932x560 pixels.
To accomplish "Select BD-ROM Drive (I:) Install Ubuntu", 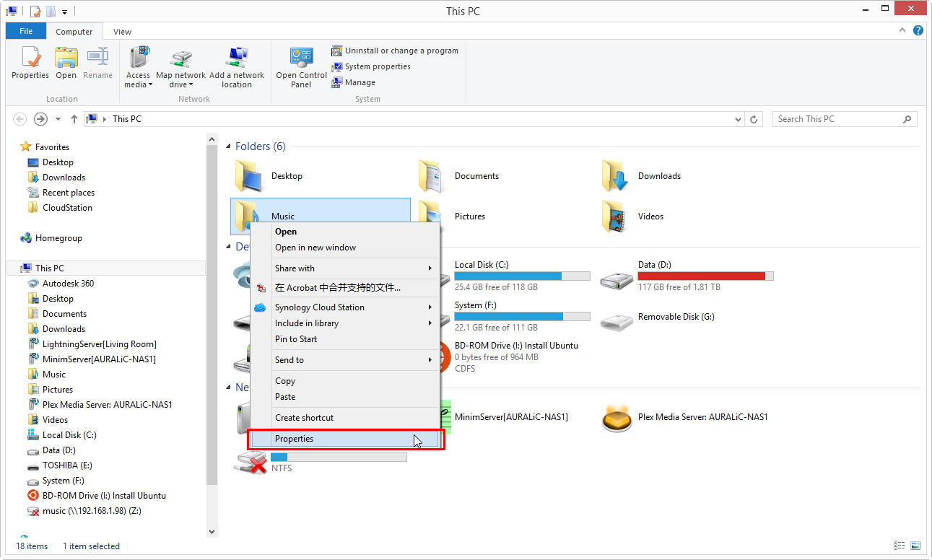I will (516, 357).
